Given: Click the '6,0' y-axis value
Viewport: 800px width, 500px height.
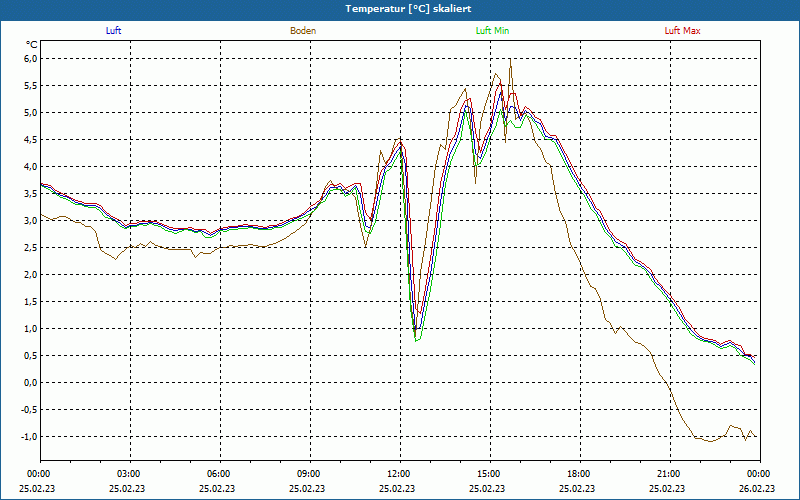Looking at the screenshot, I should coord(31,59).
